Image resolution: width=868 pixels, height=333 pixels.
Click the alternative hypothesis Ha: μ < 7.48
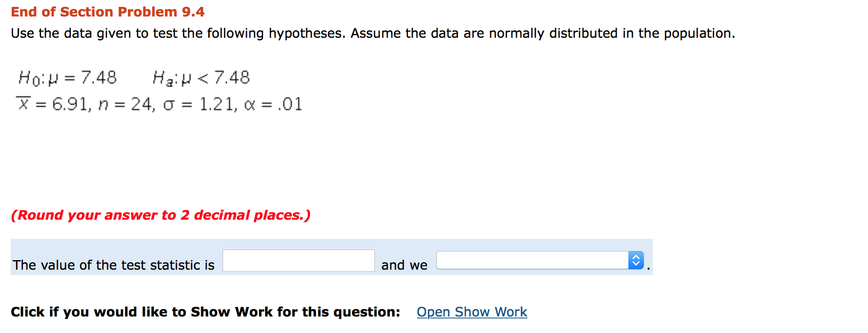pos(201,77)
